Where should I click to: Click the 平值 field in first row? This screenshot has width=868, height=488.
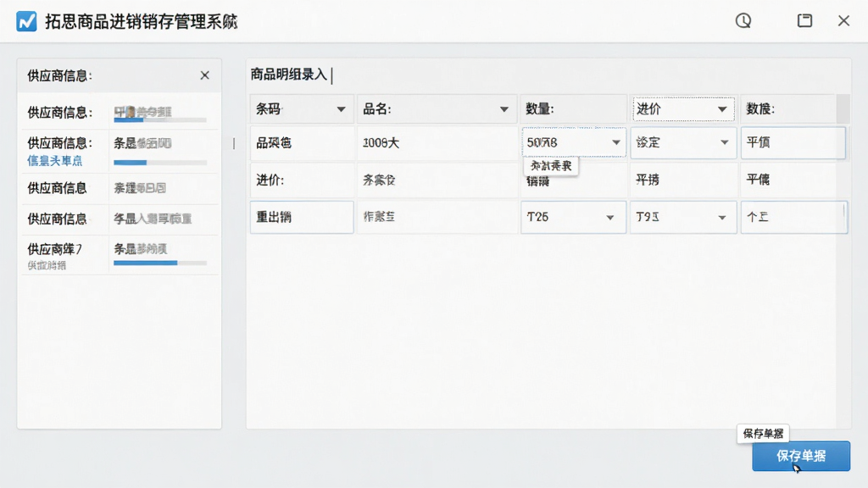click(793, 142)
